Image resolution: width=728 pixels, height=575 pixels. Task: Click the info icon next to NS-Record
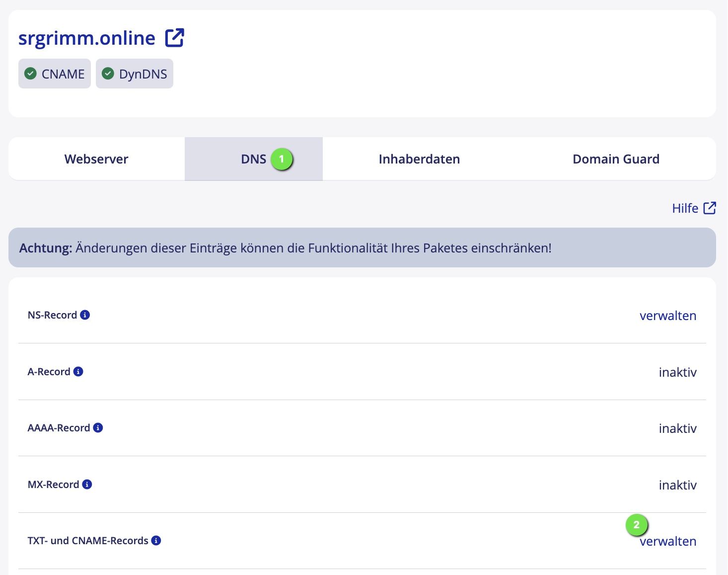click(x=85, y=315)
